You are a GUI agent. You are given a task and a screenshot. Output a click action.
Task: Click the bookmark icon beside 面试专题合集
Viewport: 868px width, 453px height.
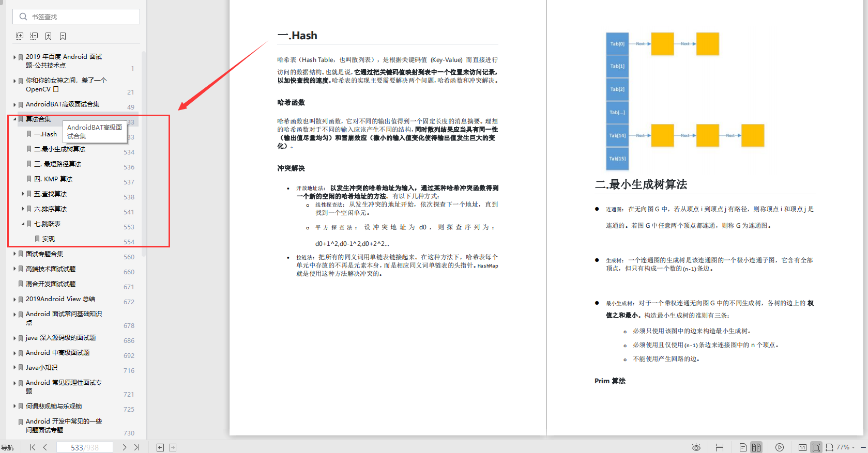[21, 254]
